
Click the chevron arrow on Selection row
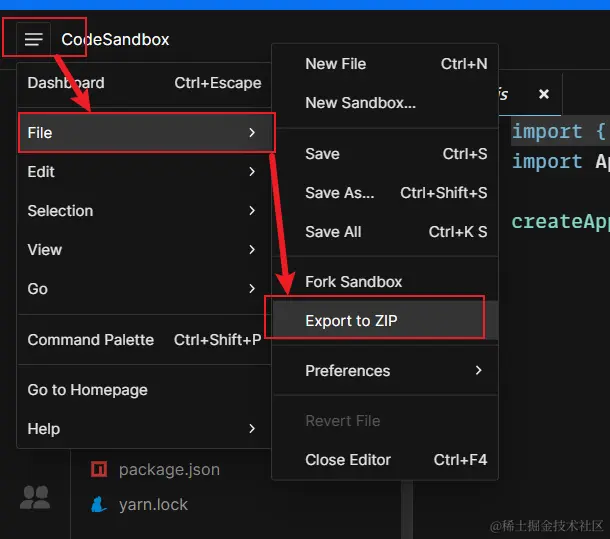(x=252, y=211)
